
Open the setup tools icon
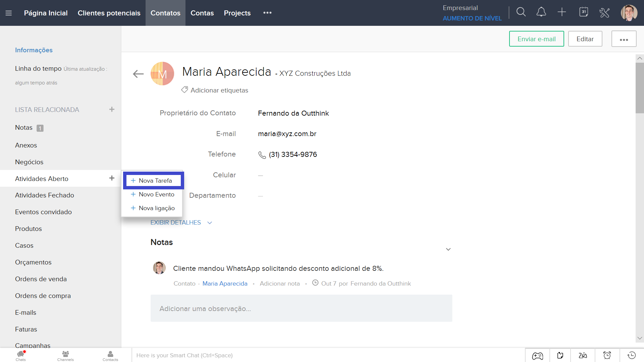[x=604, y=13]
